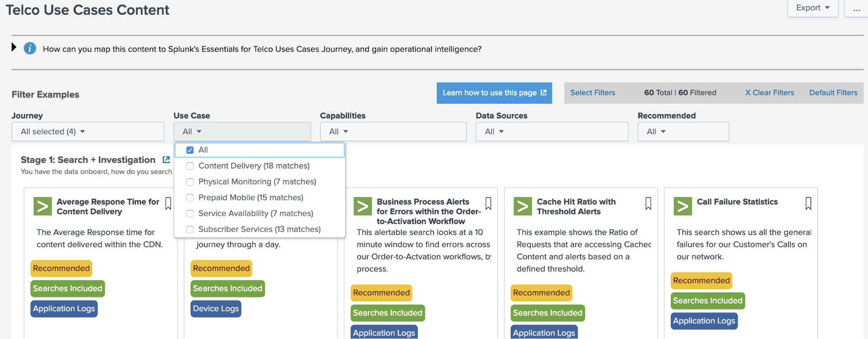Click the blue info icon

30,48
